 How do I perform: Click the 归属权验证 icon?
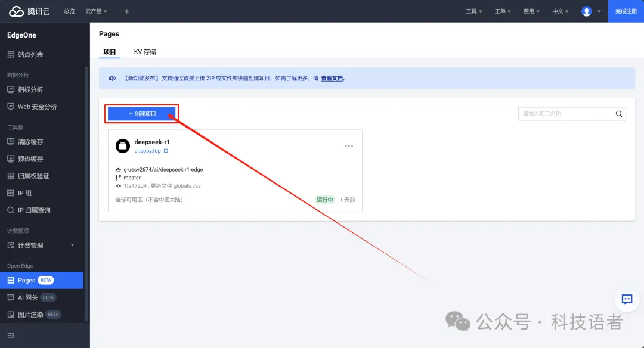tap(11, 176)
